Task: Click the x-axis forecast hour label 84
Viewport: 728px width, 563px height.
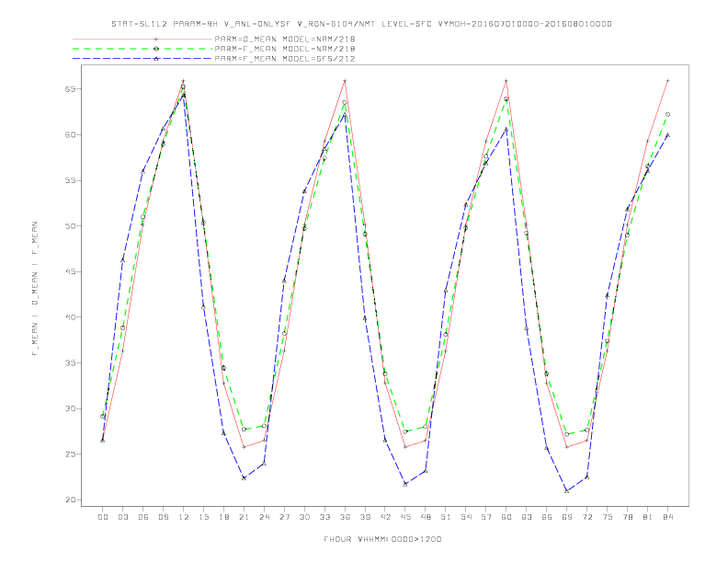Action: point(668,517)
